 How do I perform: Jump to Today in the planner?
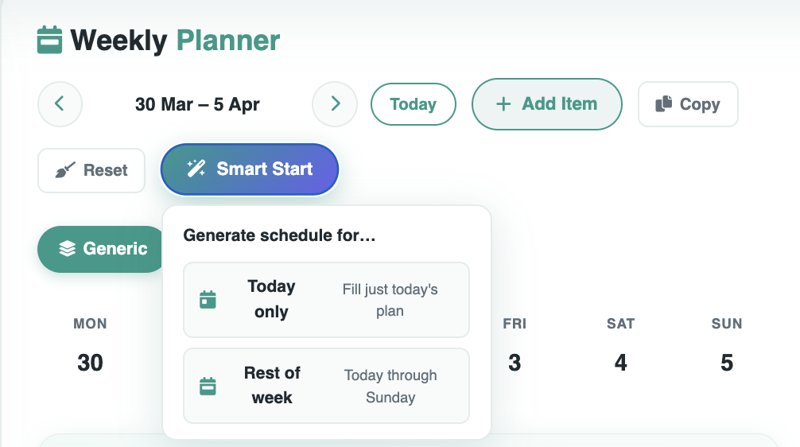click(413, 104)
